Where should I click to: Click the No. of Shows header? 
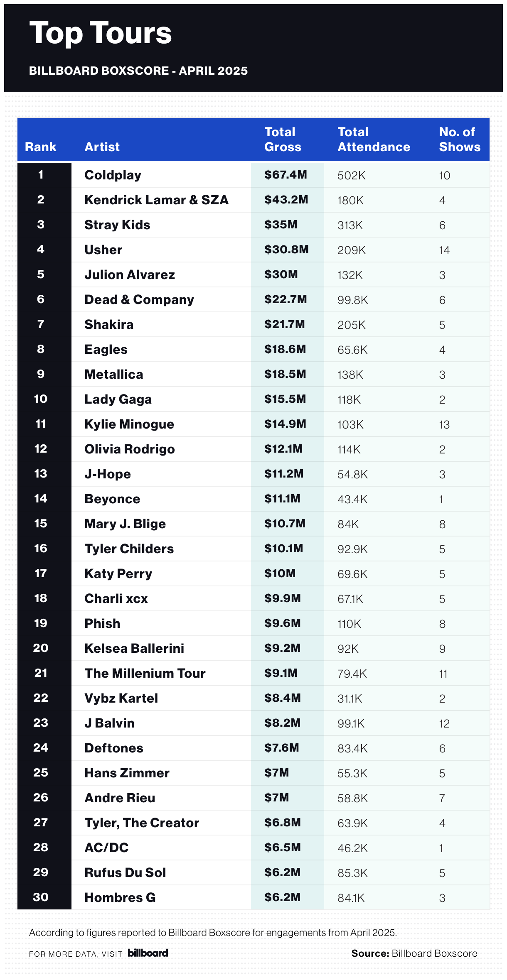click(460, 140)
